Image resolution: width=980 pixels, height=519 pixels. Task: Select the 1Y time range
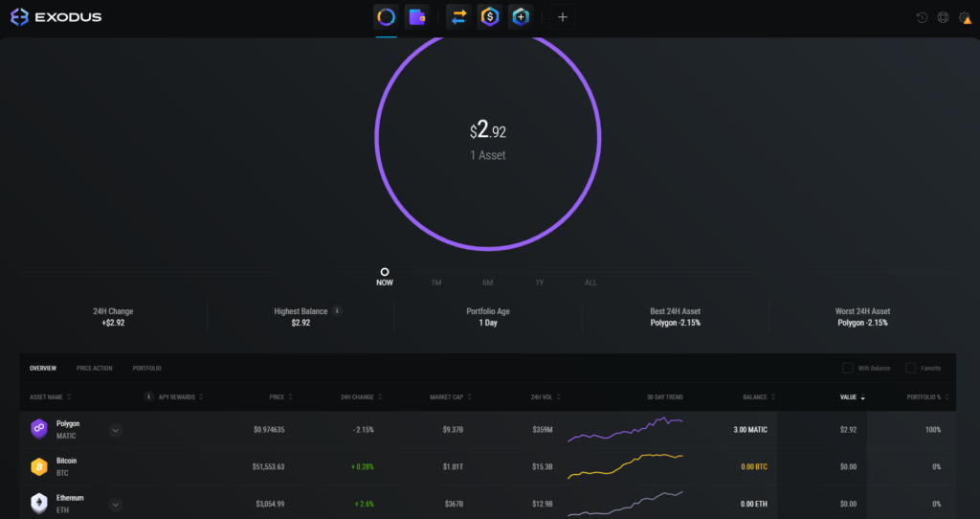(540, 282)
